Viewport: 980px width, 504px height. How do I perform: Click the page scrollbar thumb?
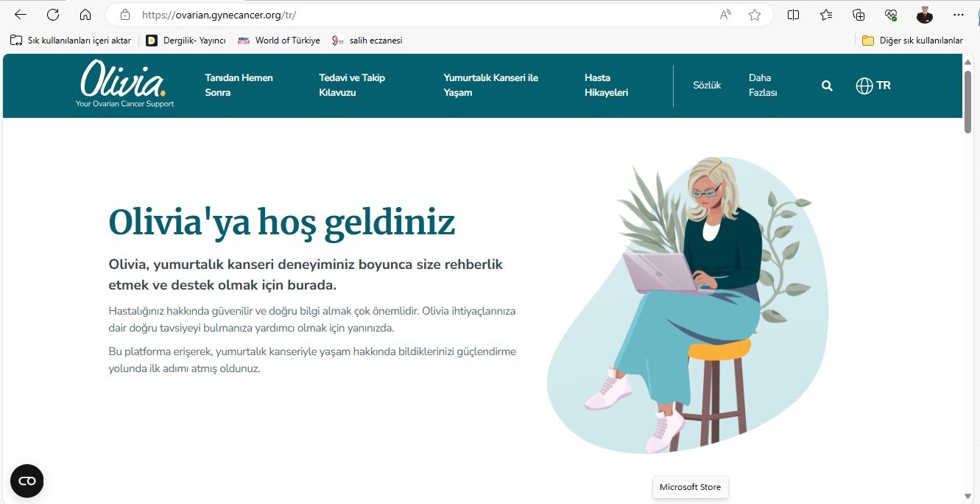click(x=968, y=102)
